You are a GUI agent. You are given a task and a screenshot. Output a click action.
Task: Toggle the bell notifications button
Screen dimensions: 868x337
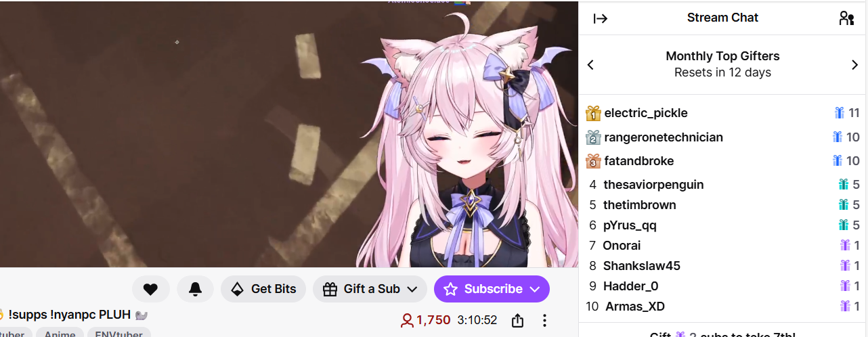195,289
